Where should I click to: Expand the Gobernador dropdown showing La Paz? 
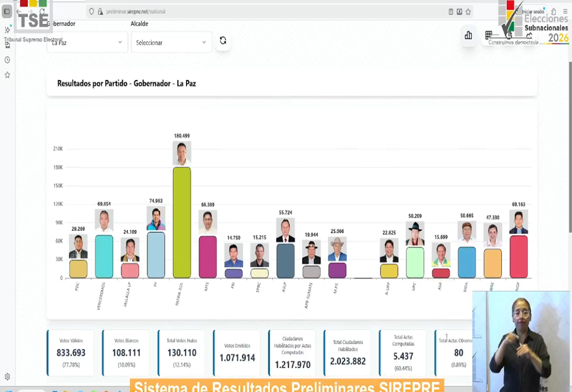pos(87,42)
